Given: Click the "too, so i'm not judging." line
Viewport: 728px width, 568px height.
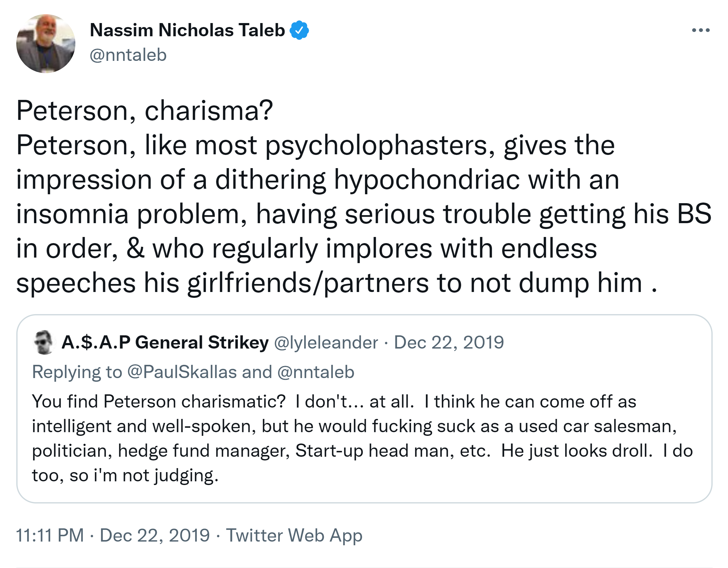Looking at the screenshot, I should click(x=125, y=475).
